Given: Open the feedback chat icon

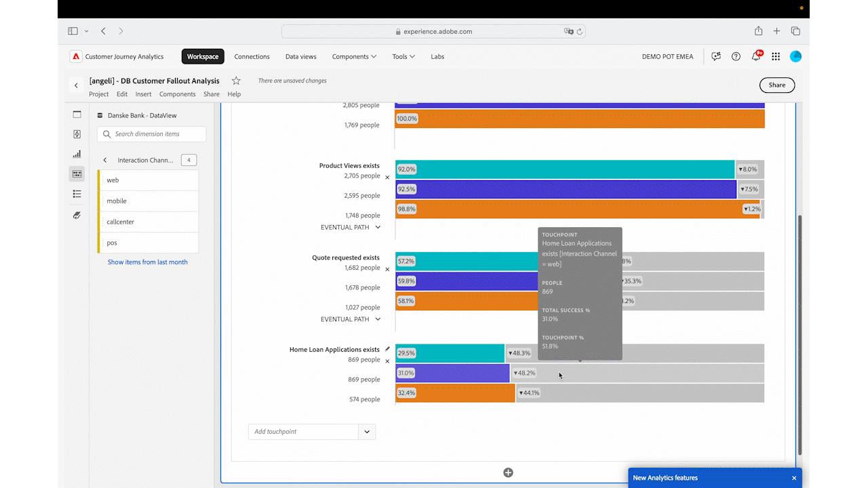Looking at the screenshot, I should 716,57.
